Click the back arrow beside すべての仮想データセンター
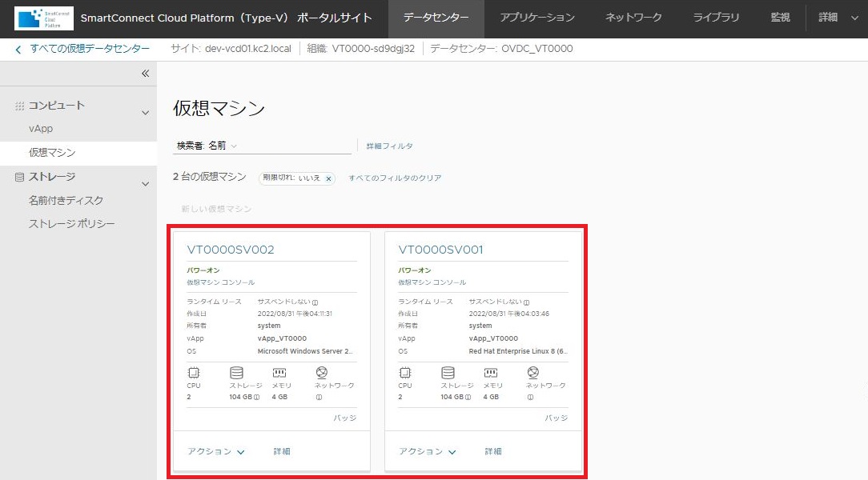The width and height of the screenshot is (868, 480). tap(18, 50)
